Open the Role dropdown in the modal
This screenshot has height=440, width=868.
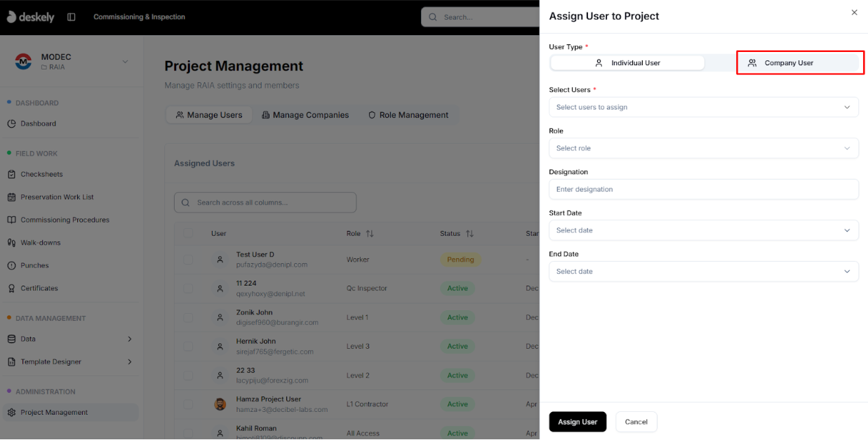tap(703, 148)
